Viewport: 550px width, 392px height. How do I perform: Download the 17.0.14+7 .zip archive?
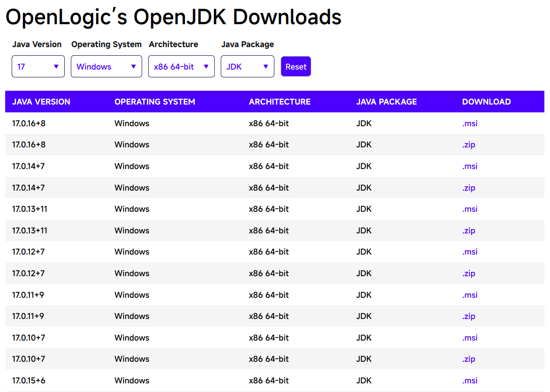469,188
